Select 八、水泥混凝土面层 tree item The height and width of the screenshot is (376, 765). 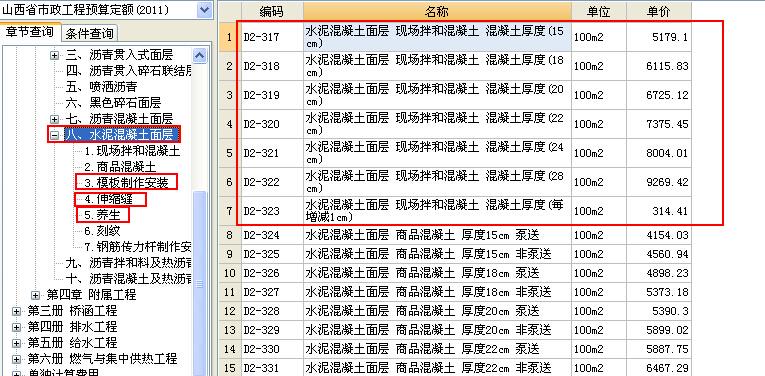tap(119, 135)
